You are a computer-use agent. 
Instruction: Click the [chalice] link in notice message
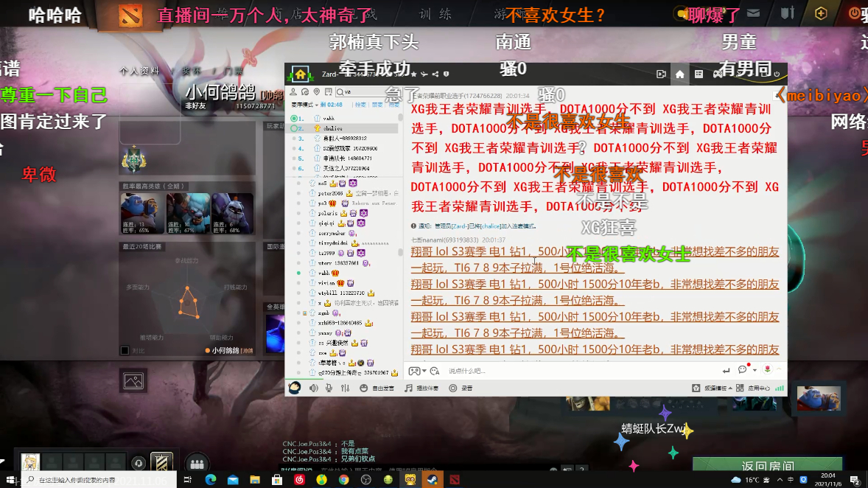490,226
